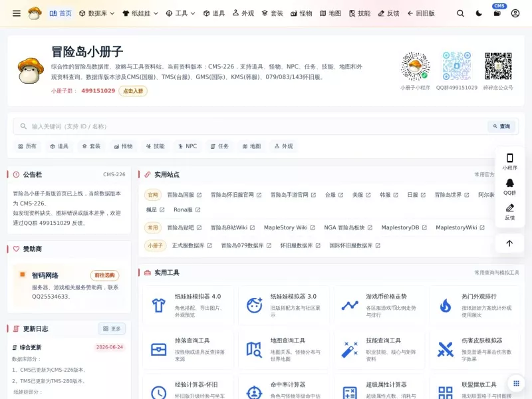Open the user account icon
This screenshot has height=399, width=532.
coord(515,13)
